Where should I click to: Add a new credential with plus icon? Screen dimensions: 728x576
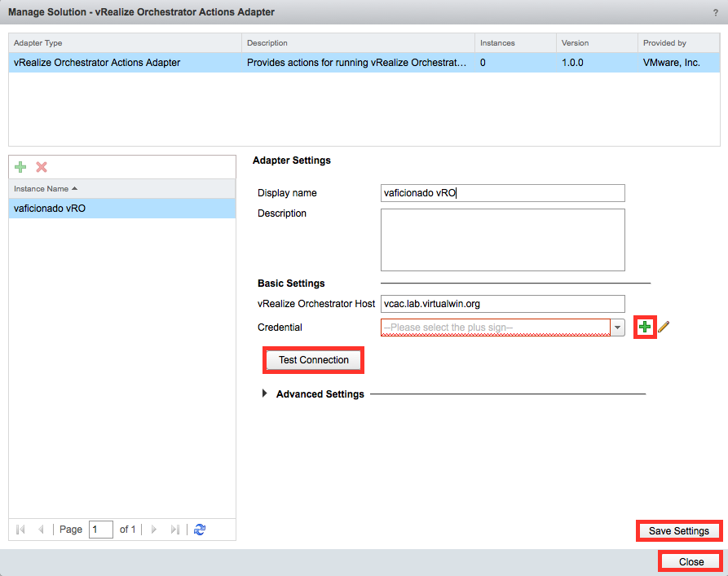pyautogui.click(x=644, y=328)
